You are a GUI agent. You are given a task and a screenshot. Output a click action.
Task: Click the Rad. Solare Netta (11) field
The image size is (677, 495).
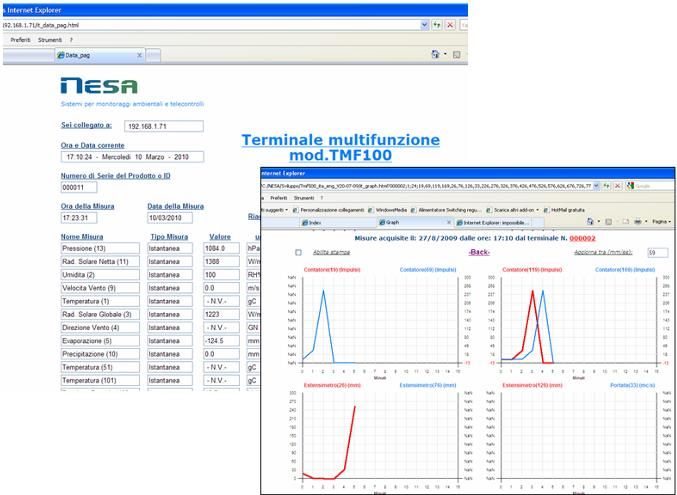point(100,261)
